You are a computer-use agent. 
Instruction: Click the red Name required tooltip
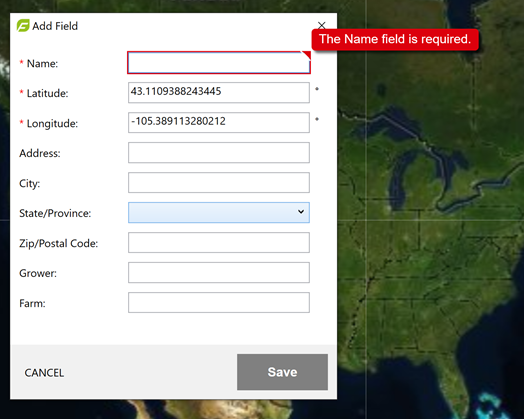click(395, 39)
